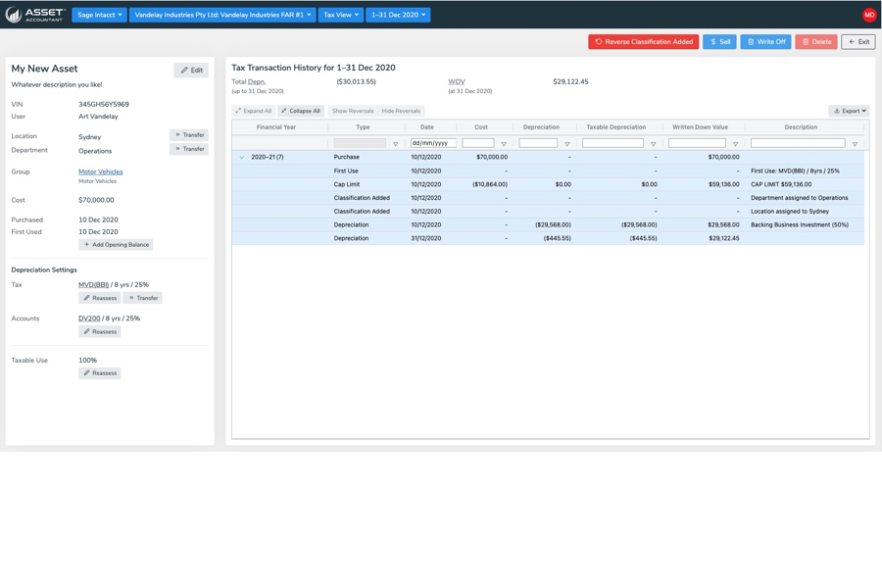Click the Depreciation column filter icon
Viewport: 882px width, 588px height.
[x=566, y=144]
